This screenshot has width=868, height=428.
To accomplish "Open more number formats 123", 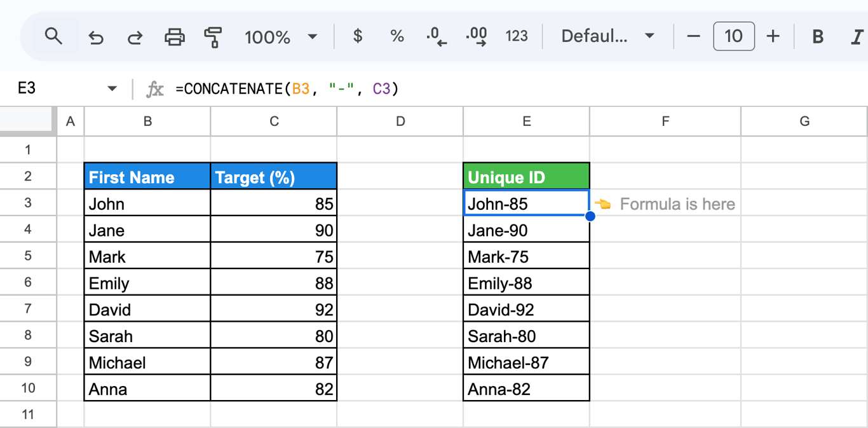I will (x=517, y=37).
